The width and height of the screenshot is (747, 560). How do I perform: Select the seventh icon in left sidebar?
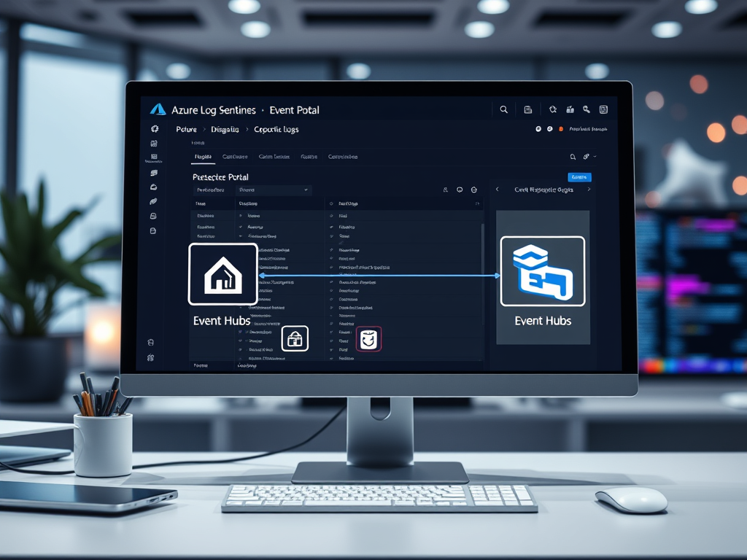tap(153, 216)
